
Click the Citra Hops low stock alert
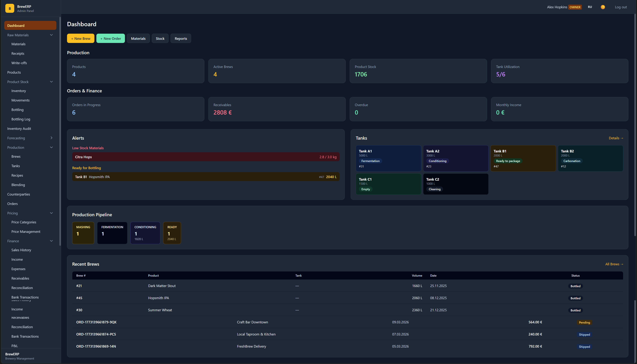[206, 157]
